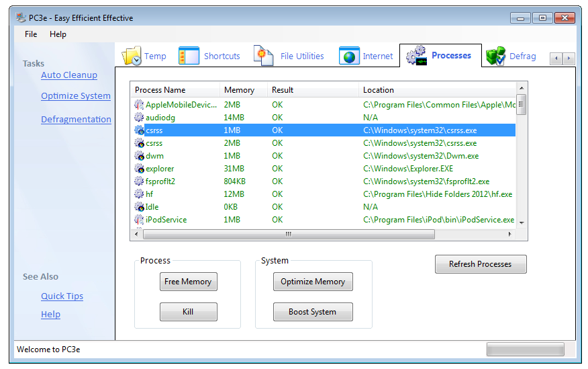
Task: Select the audiodg process name
Action: pos(160,118)
